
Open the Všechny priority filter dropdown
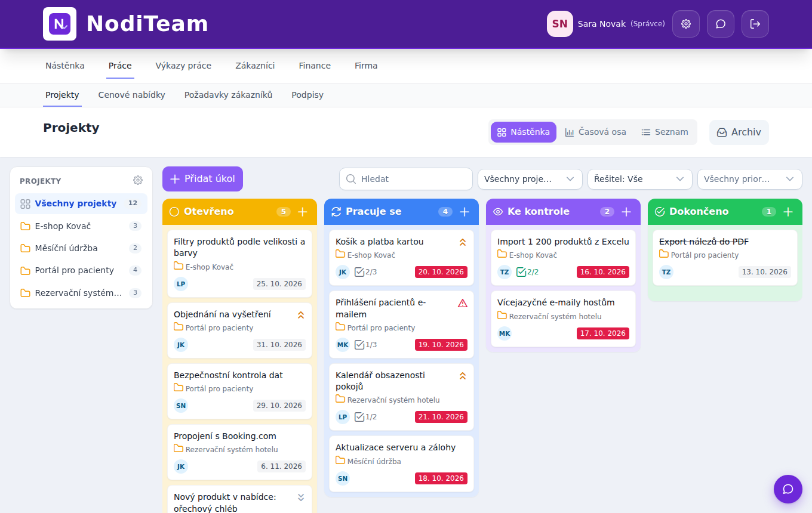click(750, 179)
